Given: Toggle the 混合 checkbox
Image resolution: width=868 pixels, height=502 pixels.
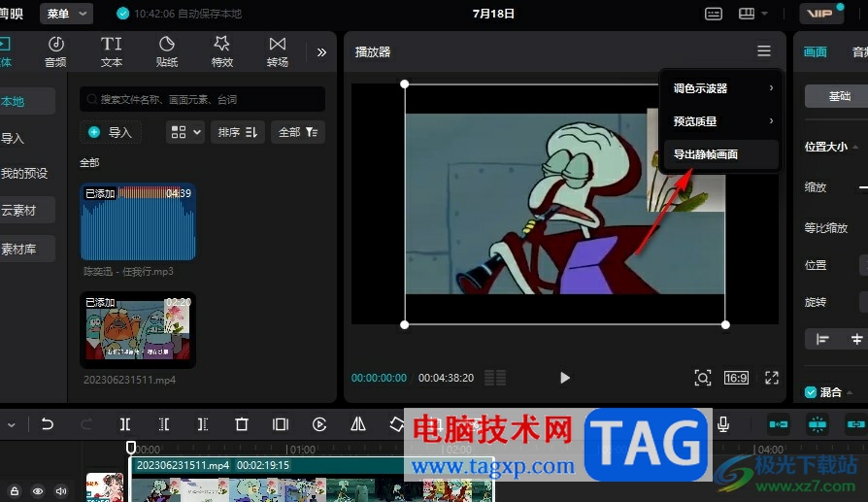Looking at the screenshot, I should click(x=811, y=392).
